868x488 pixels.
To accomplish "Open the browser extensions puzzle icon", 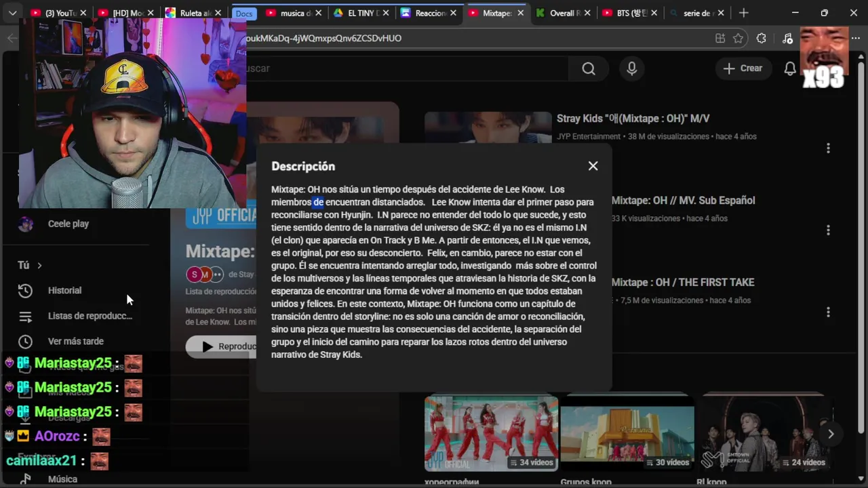I will [x=761, y=39].
